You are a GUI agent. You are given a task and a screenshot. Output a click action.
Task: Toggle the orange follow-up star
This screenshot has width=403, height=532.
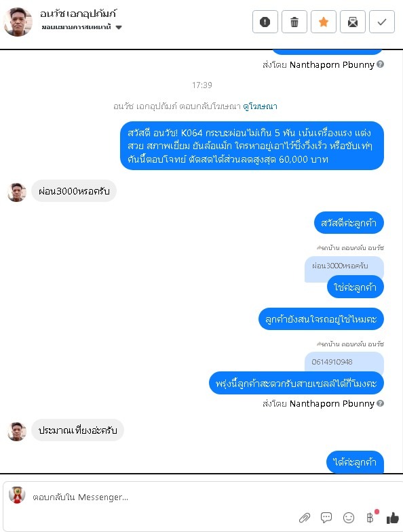pyautogui.click(x=324, y=22)
